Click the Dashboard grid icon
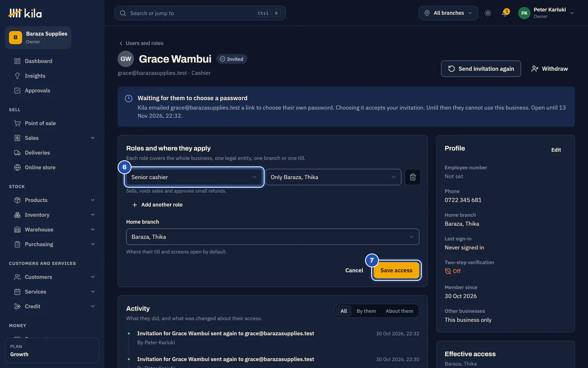Image resolution: width=588 pixels, height=368 pixels. (17, 61)
